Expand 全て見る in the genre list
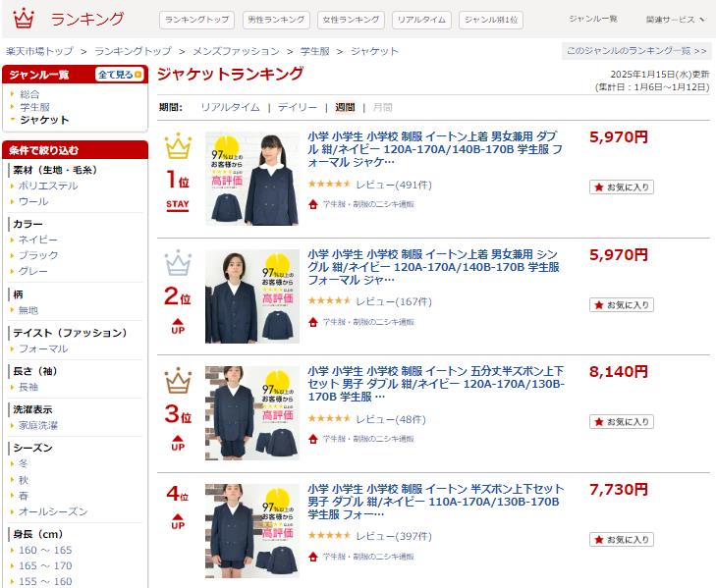This screenshot has height=588, width=716. [x=120, y=75]
